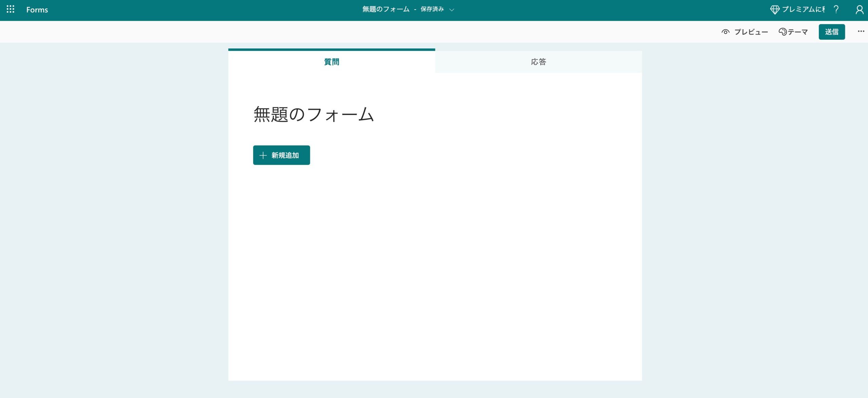Open the theme palette icon

783,32
